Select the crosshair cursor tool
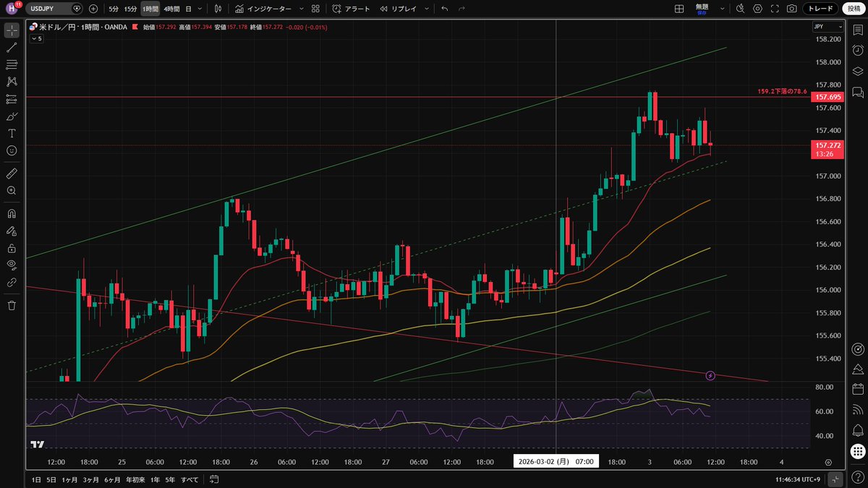Image resolution: width=868 pixels, height=488 pixels. point(12,30)
